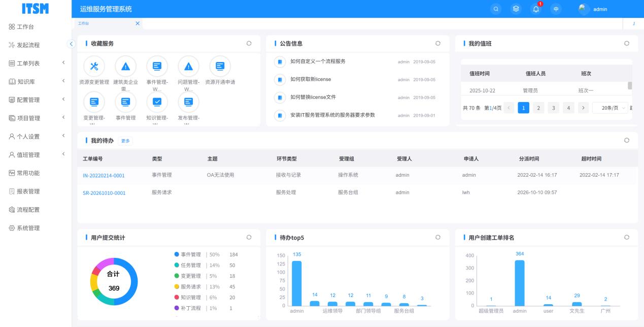
Task: Open announcement 如何自定义一个流程服务
Action: 318,61
